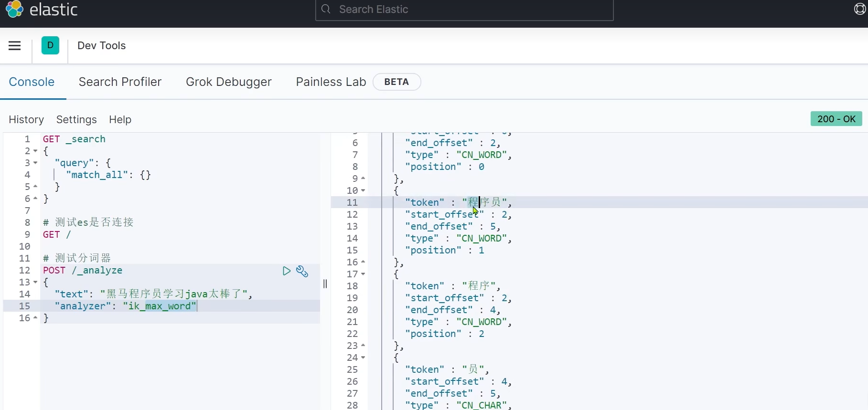Image resolution: width=868 pixels, height=410 pixels.
Task: Click the response line "token" : "程序"
Action: pos(453,286)
